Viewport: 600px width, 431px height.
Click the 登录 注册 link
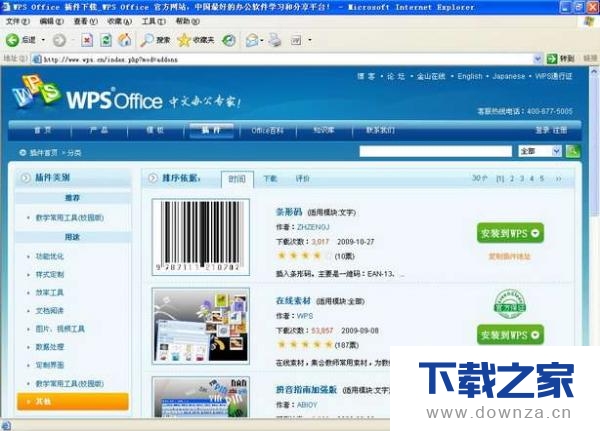[551, 130]
